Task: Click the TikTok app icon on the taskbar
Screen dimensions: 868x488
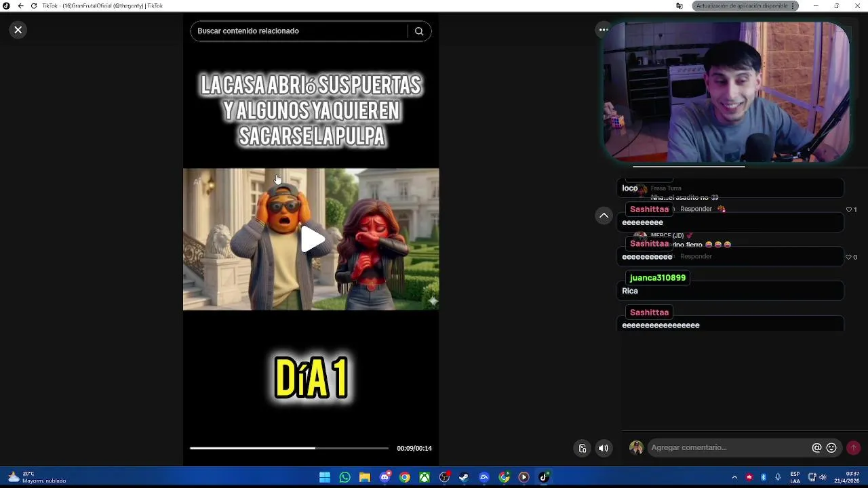Action: click(x=544, y=477)
